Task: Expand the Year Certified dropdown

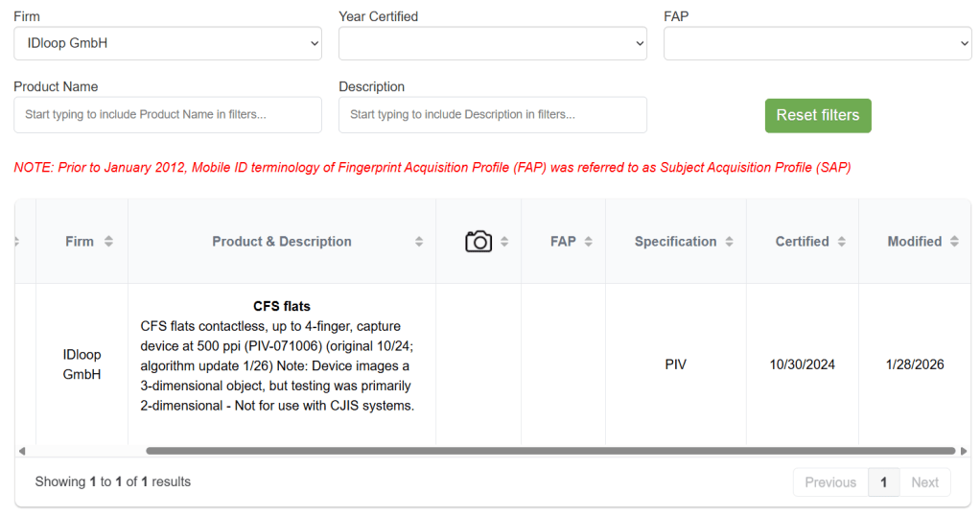Action: point(493,43)
